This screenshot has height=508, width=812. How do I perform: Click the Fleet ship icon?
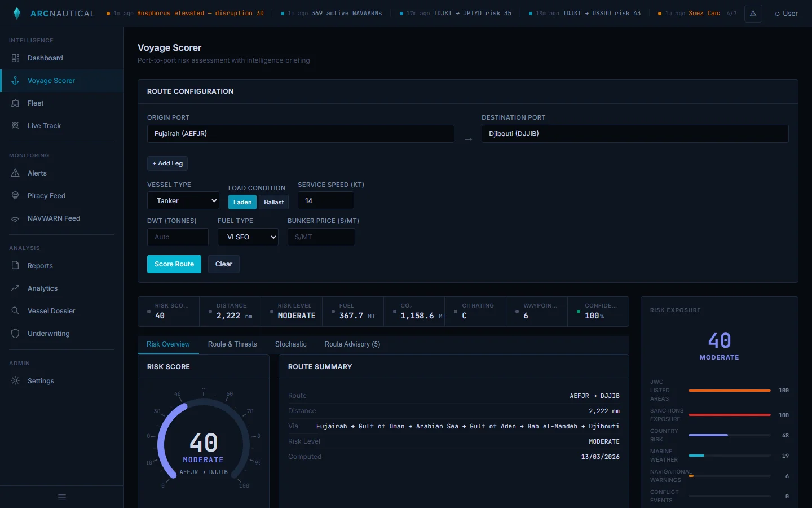[15, 103]
